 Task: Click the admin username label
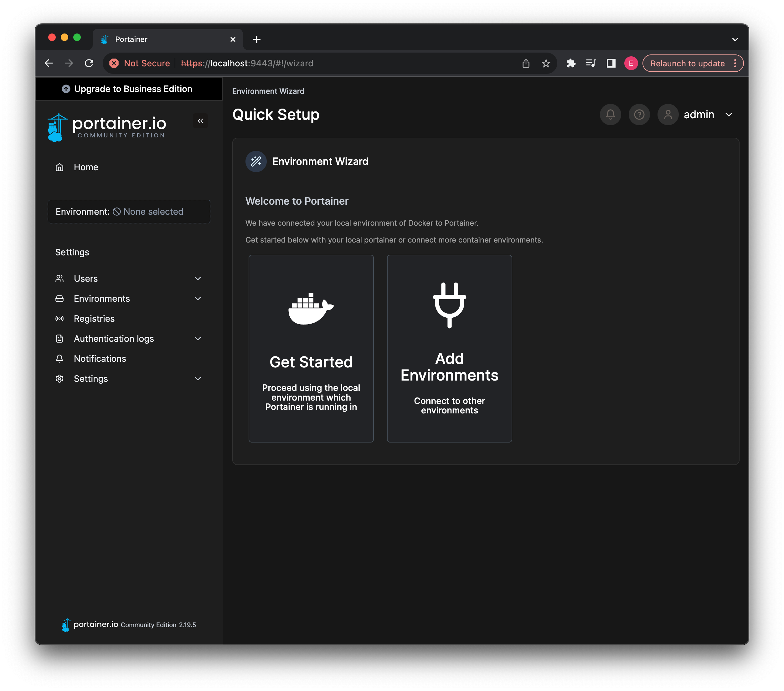coord(699,114)
